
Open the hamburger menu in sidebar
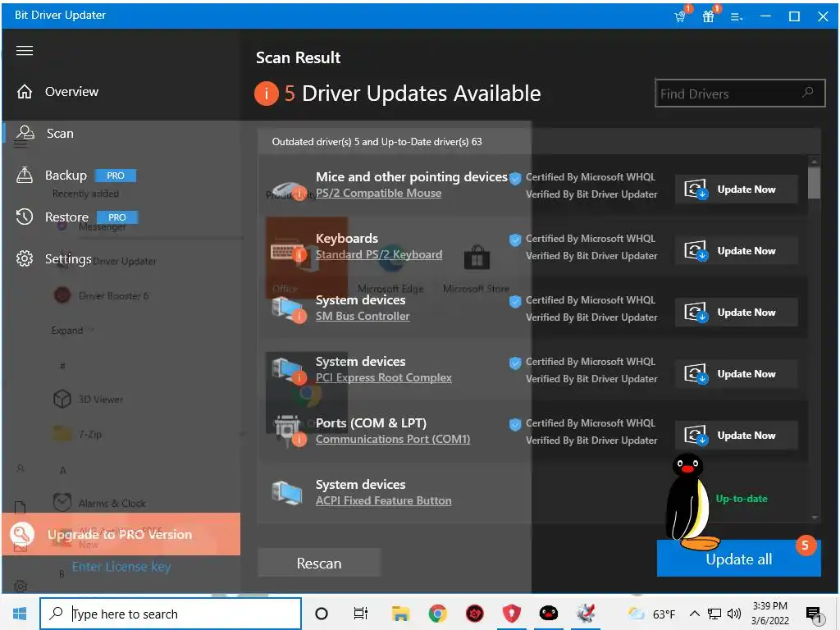[x=25, y=51]
